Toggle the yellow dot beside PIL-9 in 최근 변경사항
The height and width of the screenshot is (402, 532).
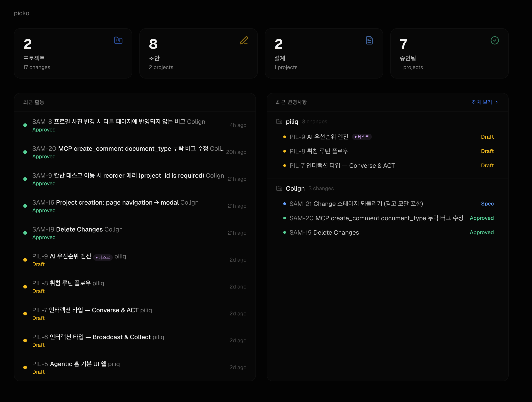[285, 137]
